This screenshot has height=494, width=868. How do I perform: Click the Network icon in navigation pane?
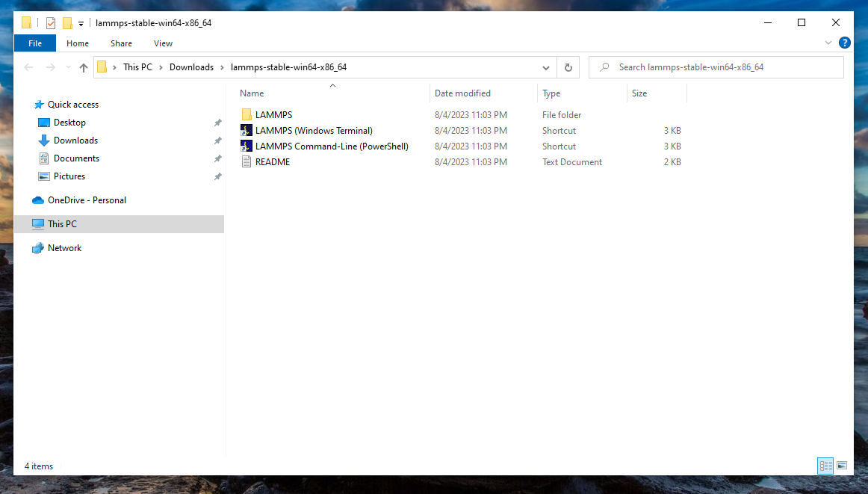click(38, 248)
